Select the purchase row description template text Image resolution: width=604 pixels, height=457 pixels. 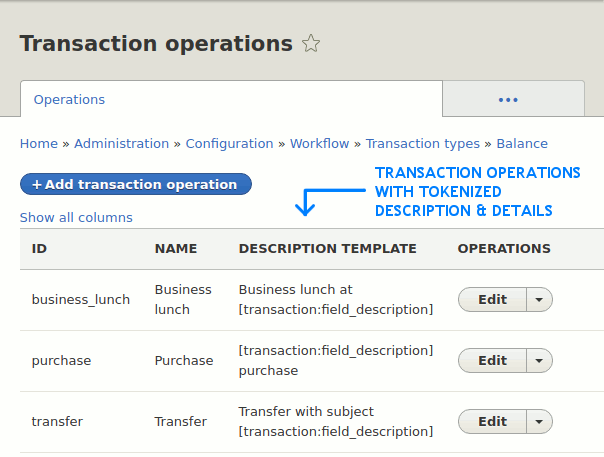(336, 360)
